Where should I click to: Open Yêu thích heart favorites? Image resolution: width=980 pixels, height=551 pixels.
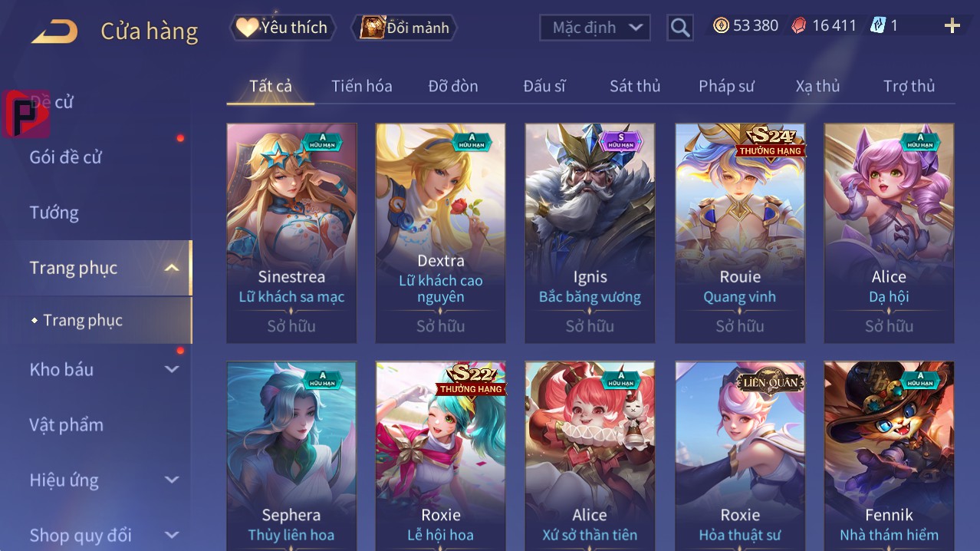tap(282, 28)
